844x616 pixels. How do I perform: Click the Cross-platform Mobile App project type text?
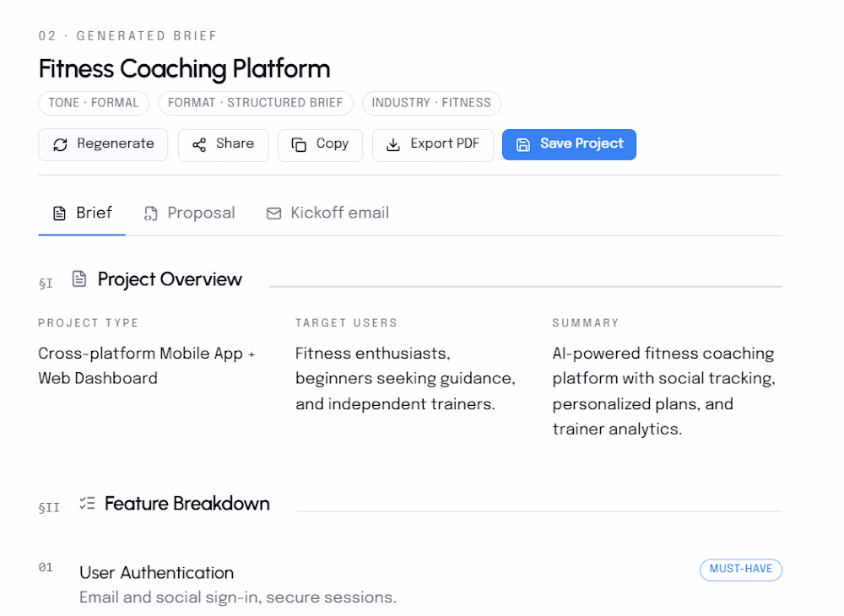146,366
